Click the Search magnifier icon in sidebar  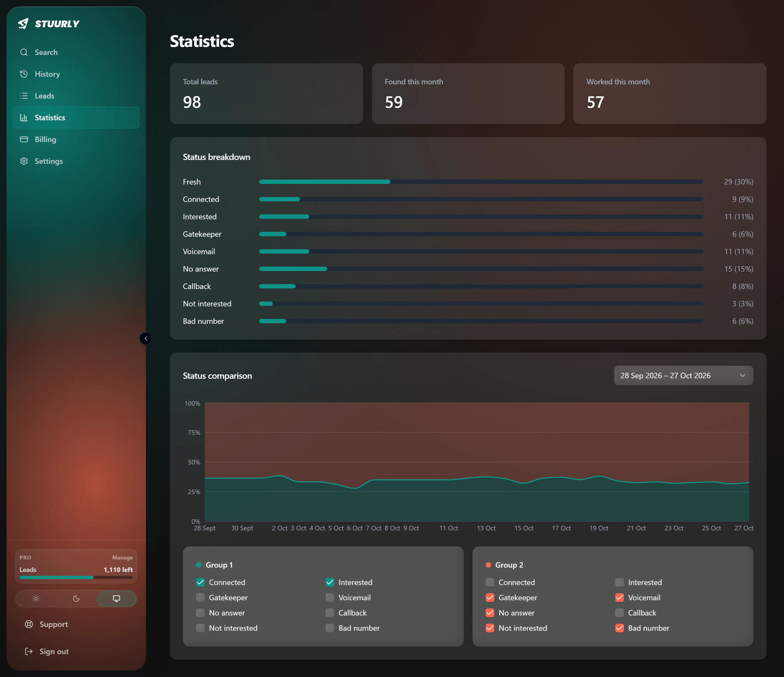[x=24, y=52]
